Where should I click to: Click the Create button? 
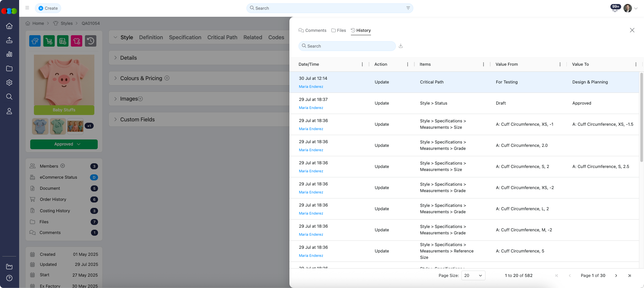pos(48,8)
